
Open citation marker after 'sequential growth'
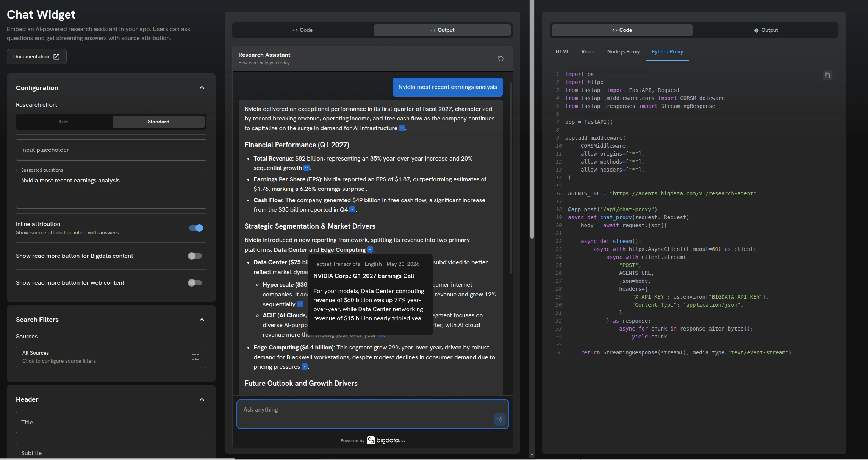coord(307,168)
